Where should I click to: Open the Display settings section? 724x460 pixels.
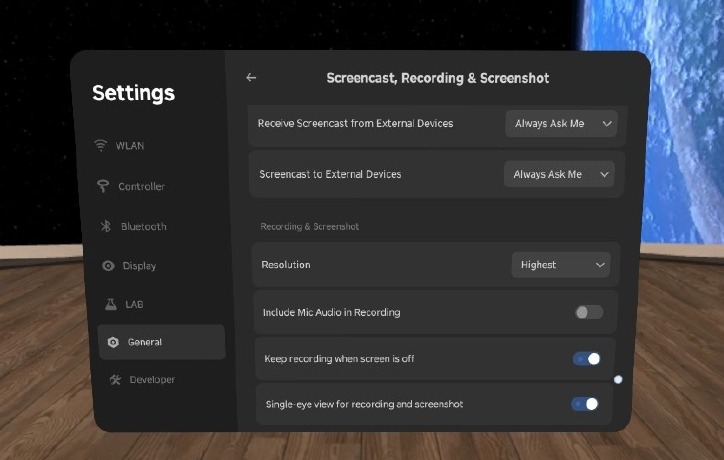pos(139,266)
